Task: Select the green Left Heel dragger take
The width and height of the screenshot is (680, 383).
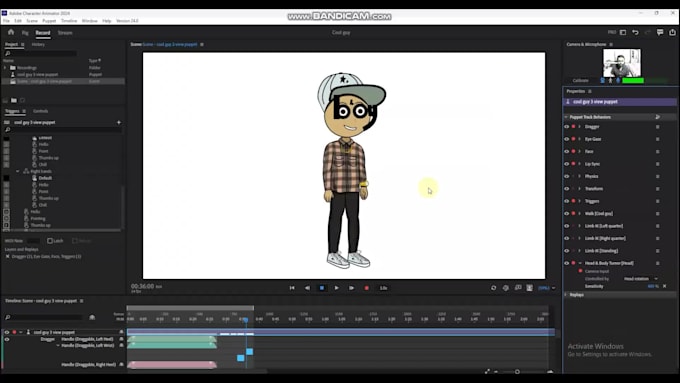Action: coord(172,339)
